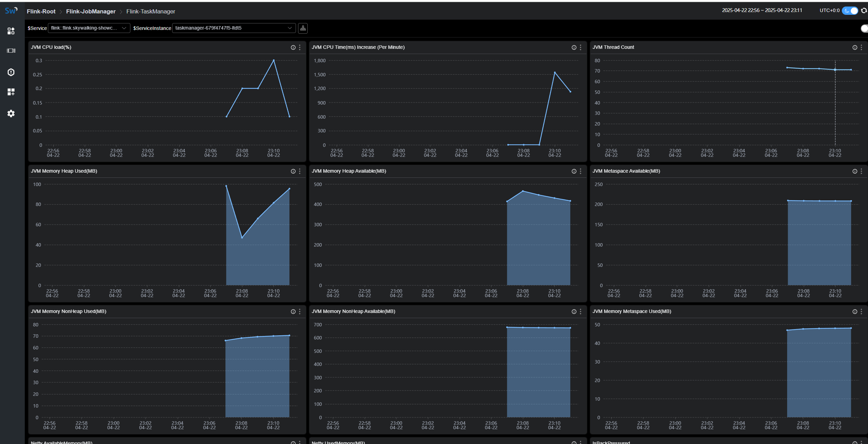868x444 pixels.
Task: Open the dashboards sidebar icon
Action: point(11,31)
